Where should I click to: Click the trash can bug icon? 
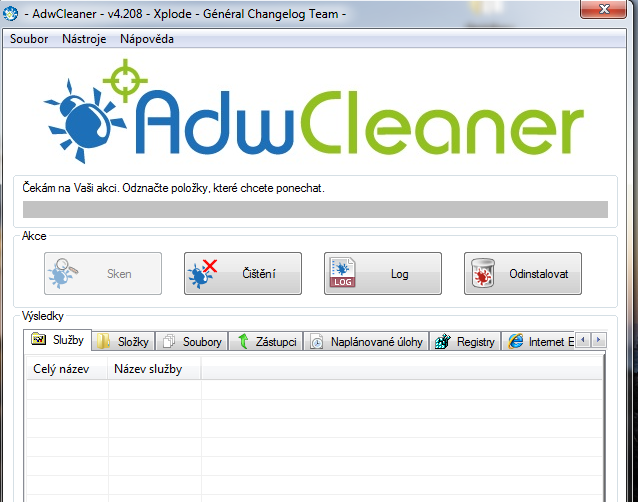(483, 273)
